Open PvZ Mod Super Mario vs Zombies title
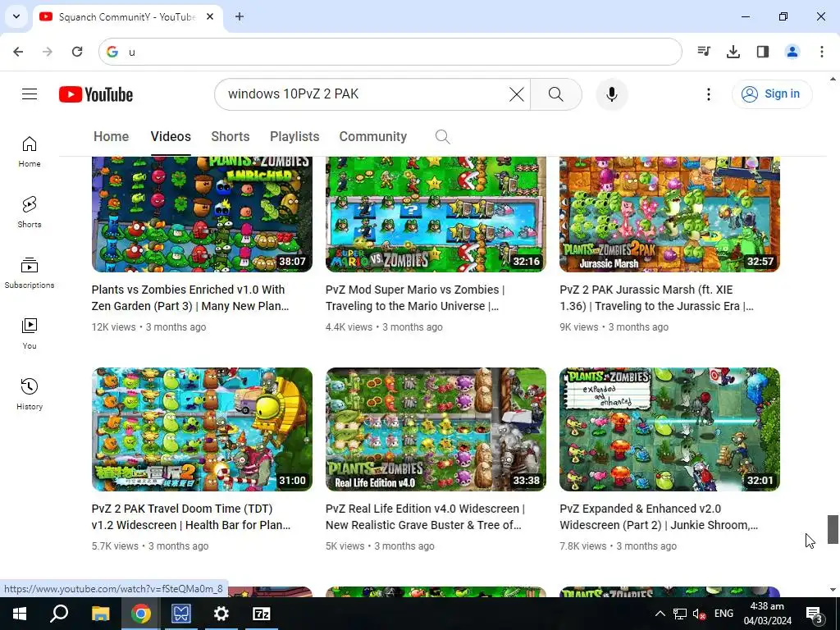840x630 pixels. (x=415, y=298)
